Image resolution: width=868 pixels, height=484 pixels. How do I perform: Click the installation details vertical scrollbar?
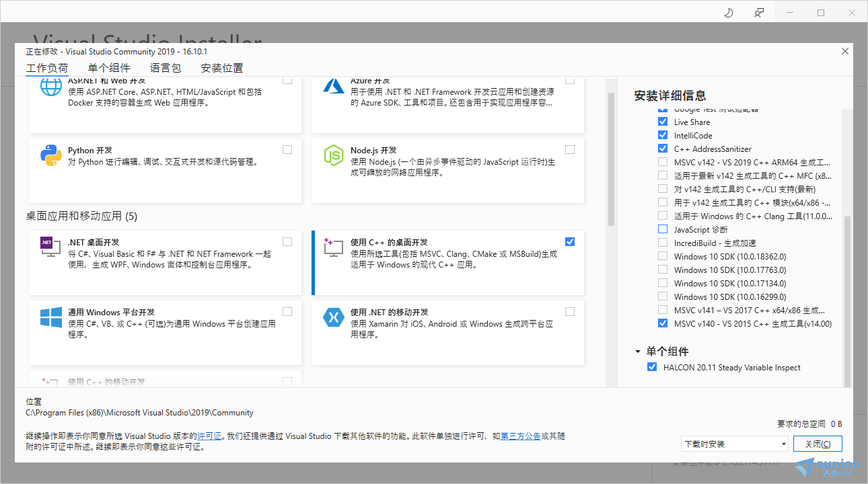(x=847, y=301)
